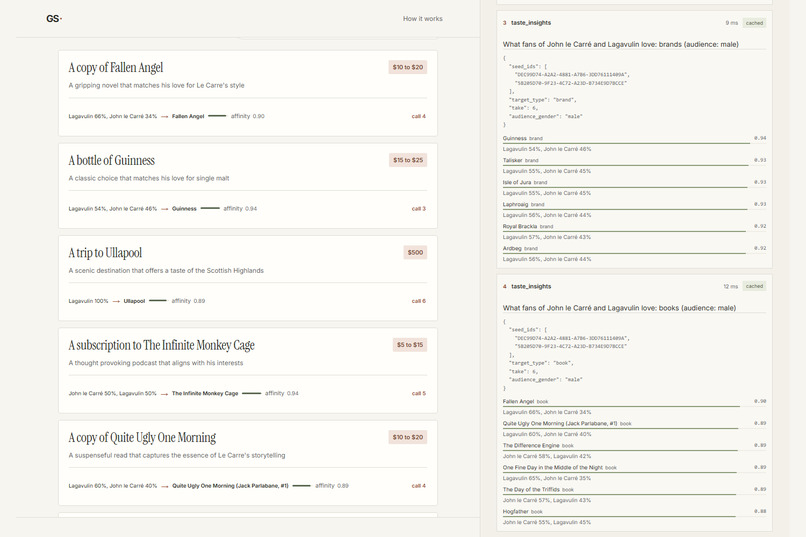
Task: Click description 'A scenic destination that offers a taste'
Action: [x=166, y=270]
